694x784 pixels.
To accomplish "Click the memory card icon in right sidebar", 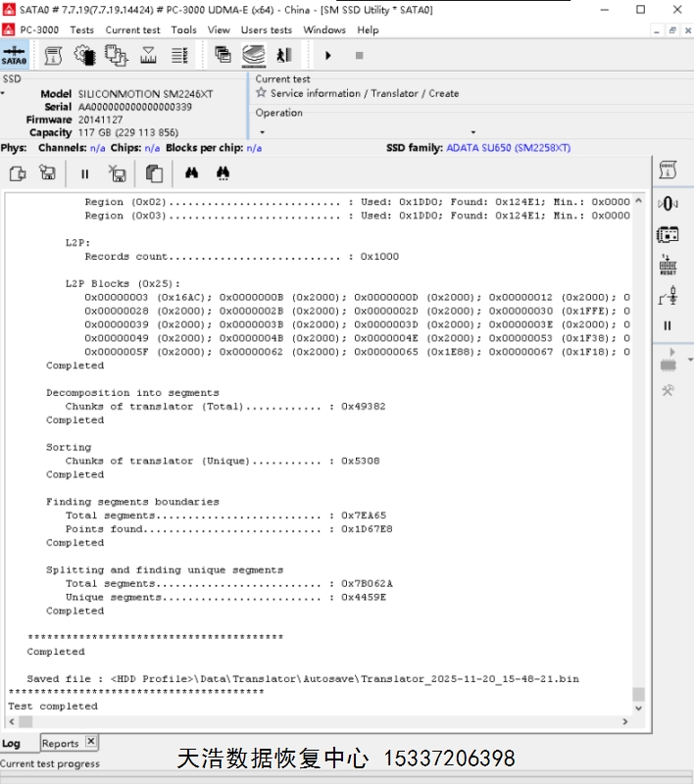I will coord(668,234).
